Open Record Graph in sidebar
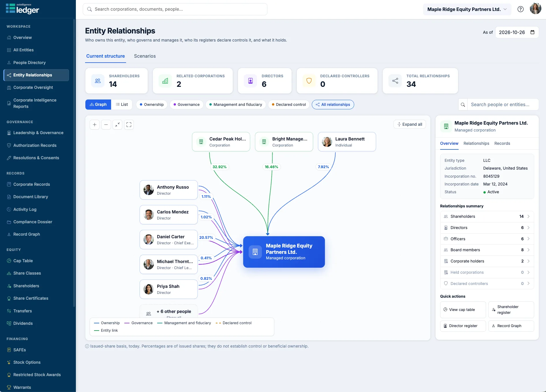The height and width of the screenshot is (392, 546). (x=36, y=234)
